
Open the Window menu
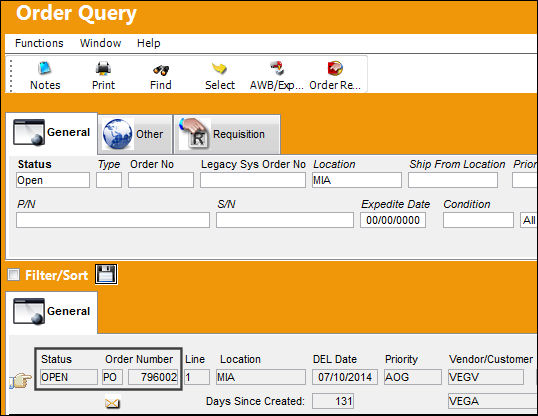[x=101, y=43]
